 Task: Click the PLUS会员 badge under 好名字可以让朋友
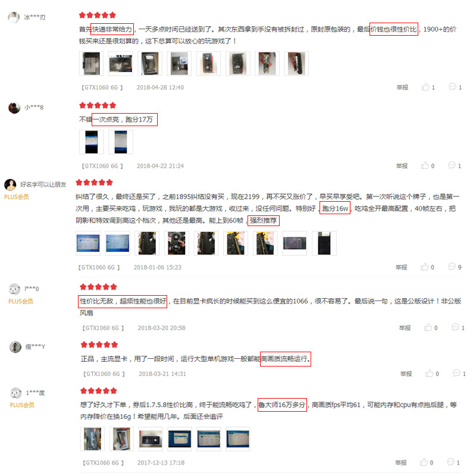point(17,197)
